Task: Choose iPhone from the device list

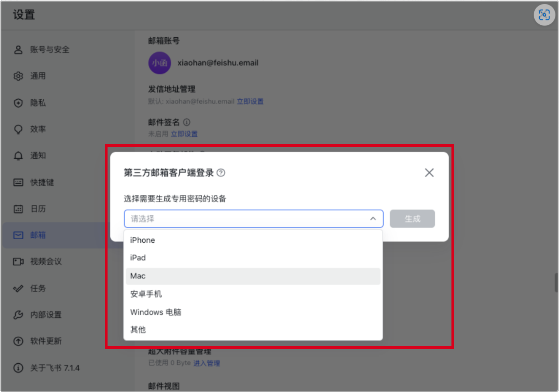Action: tap(143, 240)
